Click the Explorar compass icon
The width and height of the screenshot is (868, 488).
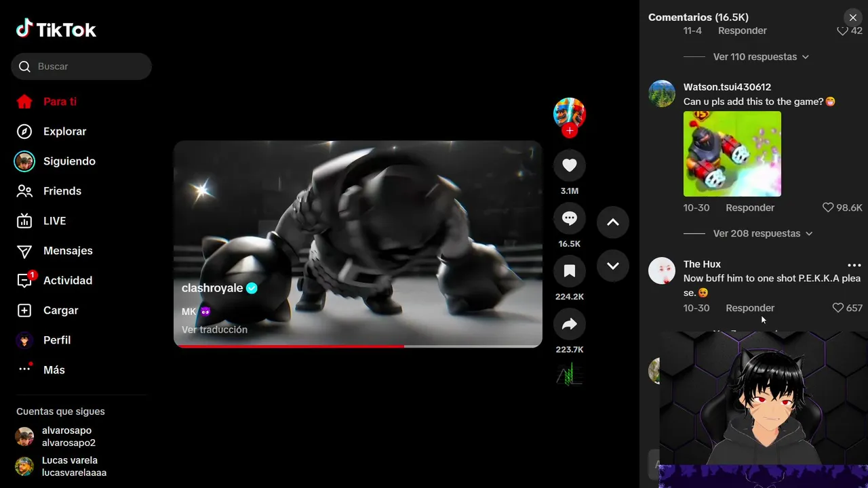pos(24,131)
